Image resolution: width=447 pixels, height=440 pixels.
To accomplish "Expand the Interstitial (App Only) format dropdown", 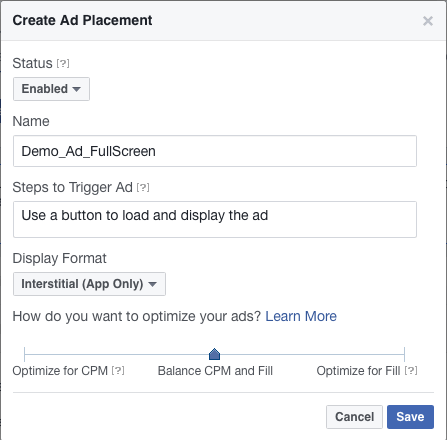I will [x=89, y=284].
